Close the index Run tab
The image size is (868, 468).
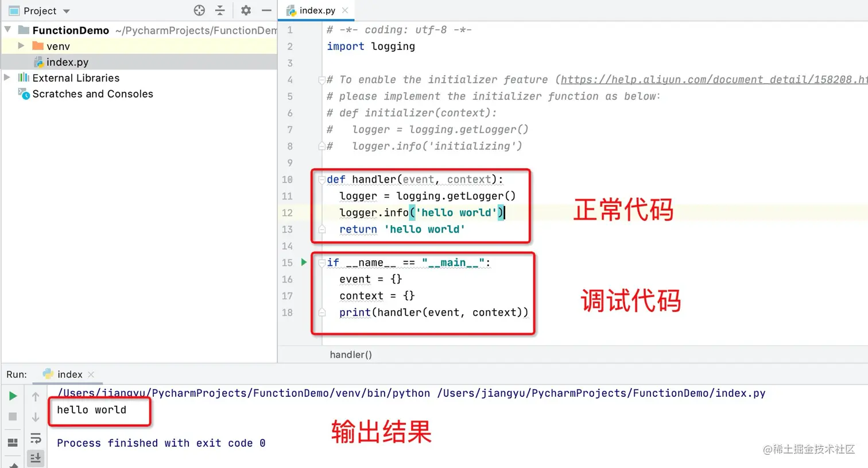click(x=91, y=374)
